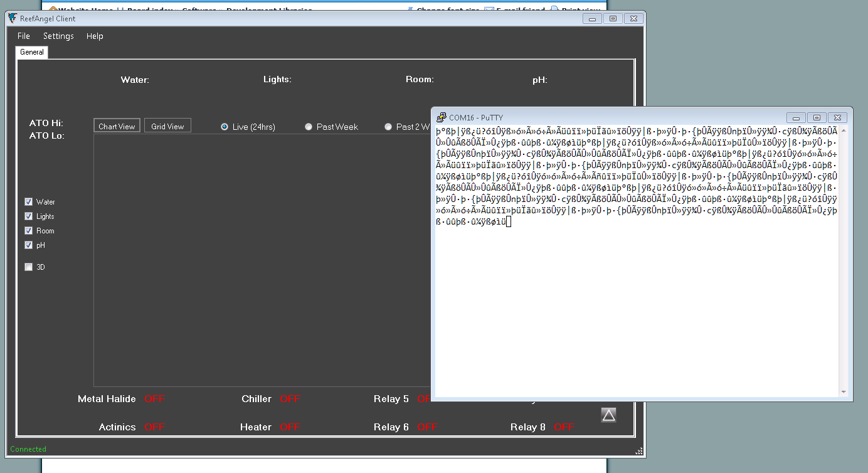The image size is (868, 473).
Task: Click the ReefAngel Client title bar icon
Action: pos(13,18)
